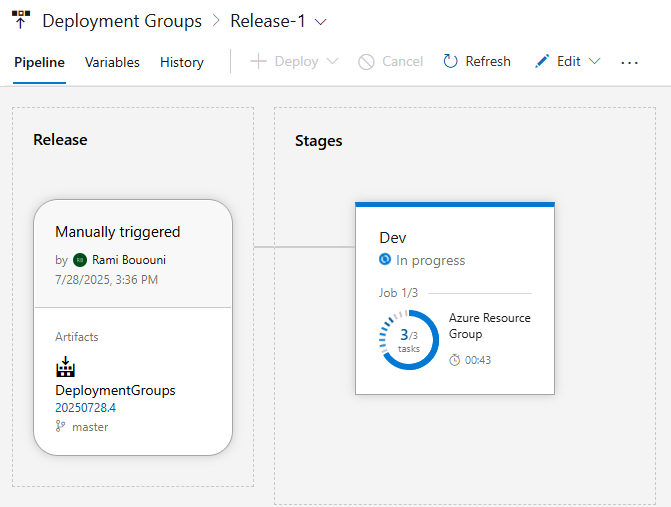Click the Edit pencil icon

(542, 62)
